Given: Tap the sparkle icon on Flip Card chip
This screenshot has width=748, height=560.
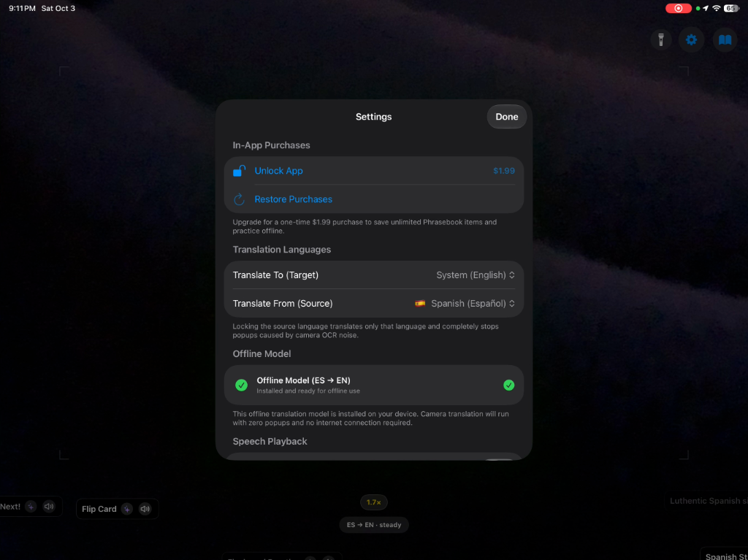Looking at the screenshot, I should coord(127,509).
